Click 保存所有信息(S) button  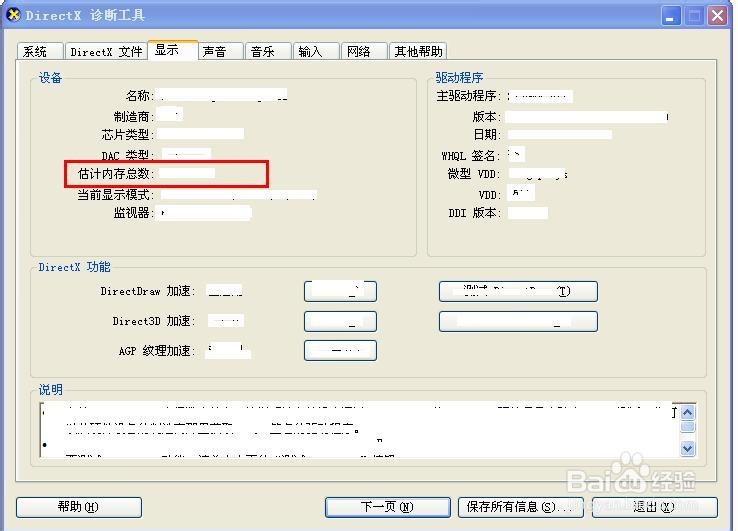(x=521, y=507)
